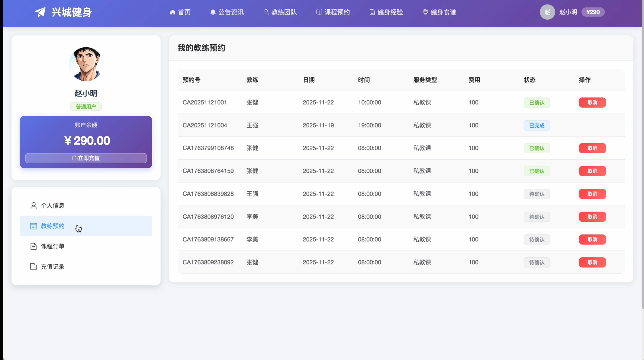
Task: Click the person icon for 教练团队
Action: point(266,12)
